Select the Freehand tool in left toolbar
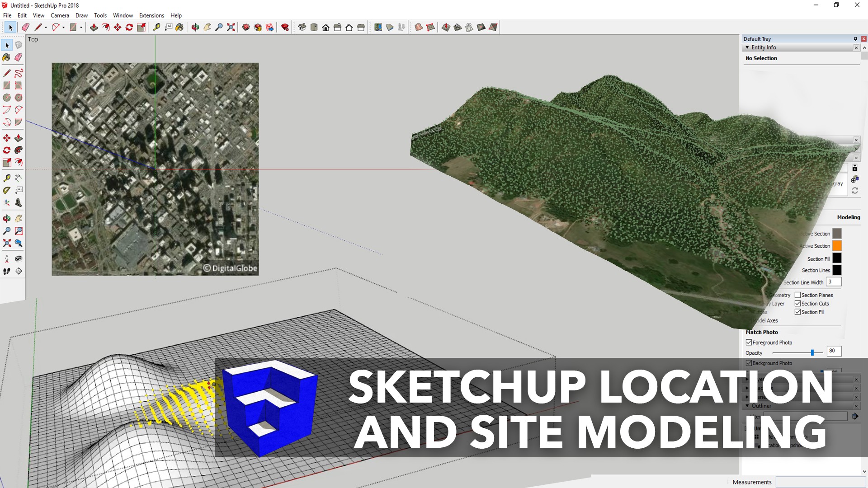868x488 pixels. point(19,73)
